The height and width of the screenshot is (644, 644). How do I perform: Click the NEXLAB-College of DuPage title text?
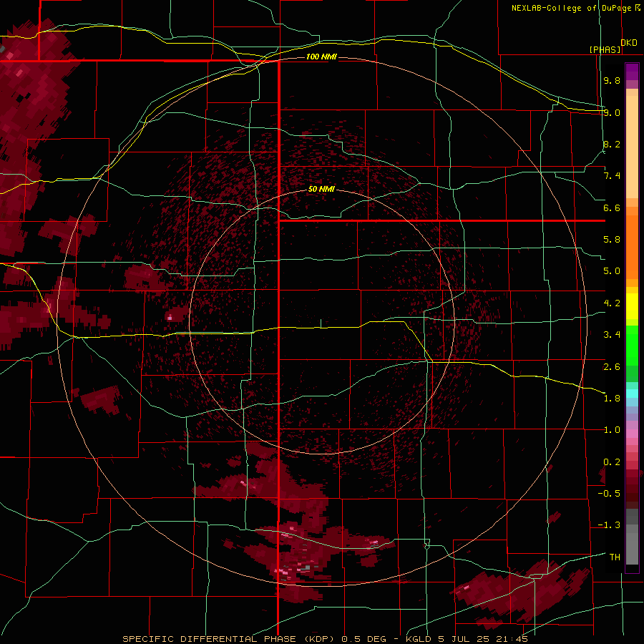pos(571,8)
